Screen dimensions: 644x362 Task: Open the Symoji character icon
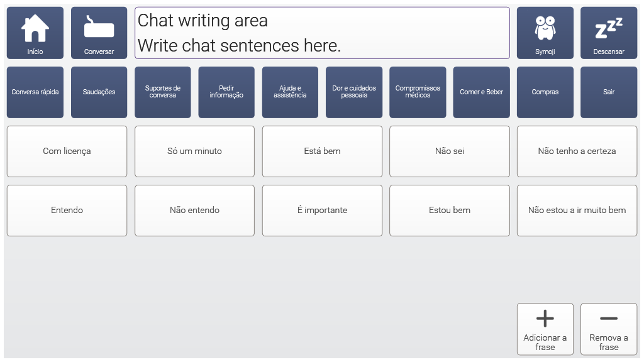coord(545,33)
